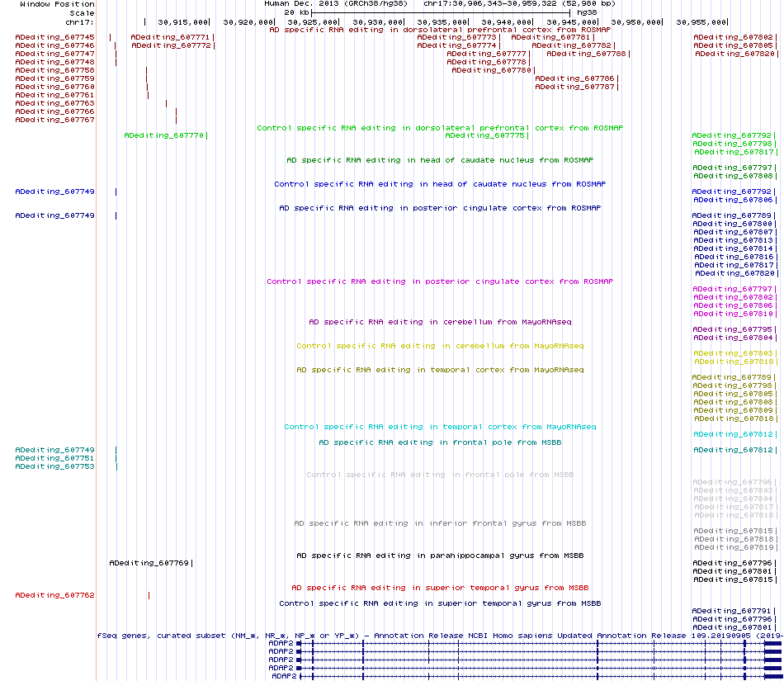This screenshot has width=784, height=681.
Task: Open the ADediting_607771 editing site
Action: (x=172, y=37)
